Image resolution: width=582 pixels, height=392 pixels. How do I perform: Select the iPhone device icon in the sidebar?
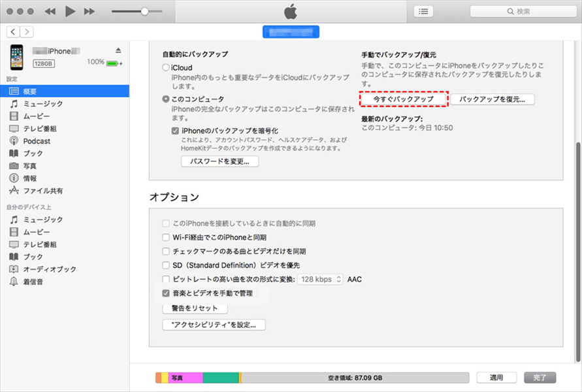tap(16, 56)
